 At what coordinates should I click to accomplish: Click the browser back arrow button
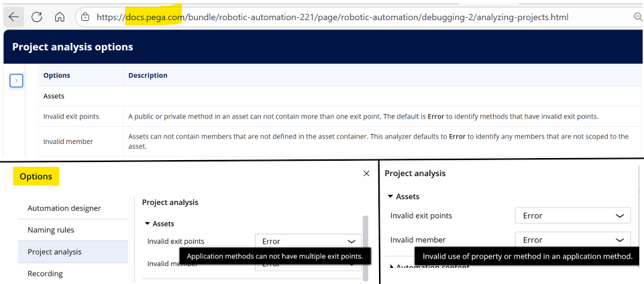point(13,17)
